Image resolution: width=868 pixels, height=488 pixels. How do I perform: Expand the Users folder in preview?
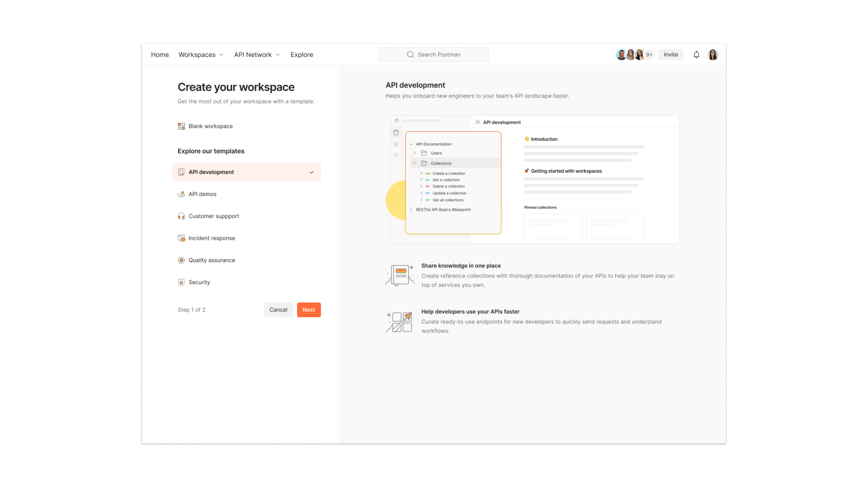415,153
